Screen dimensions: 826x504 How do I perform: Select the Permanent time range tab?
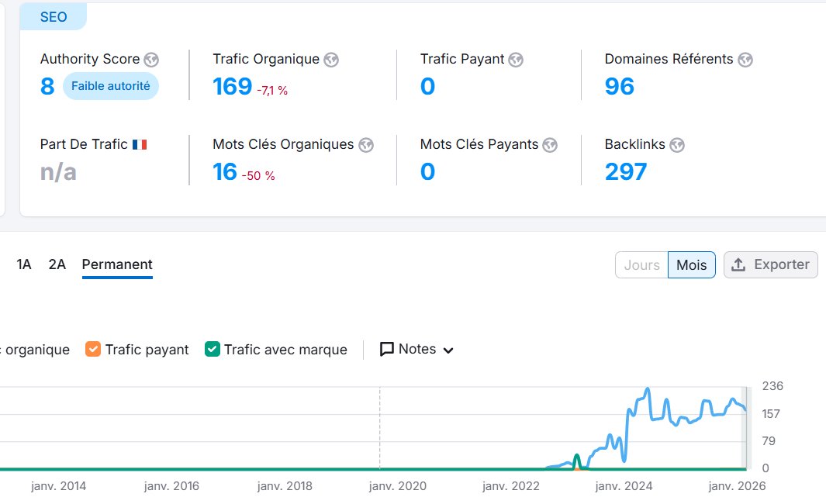coord(117,264)
